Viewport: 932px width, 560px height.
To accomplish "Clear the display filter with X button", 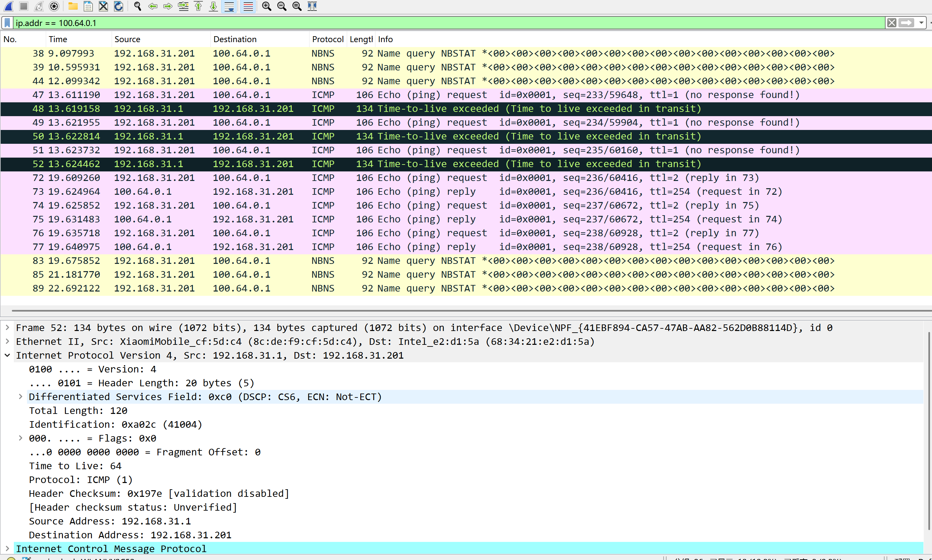I will click(x=891, y=23).
